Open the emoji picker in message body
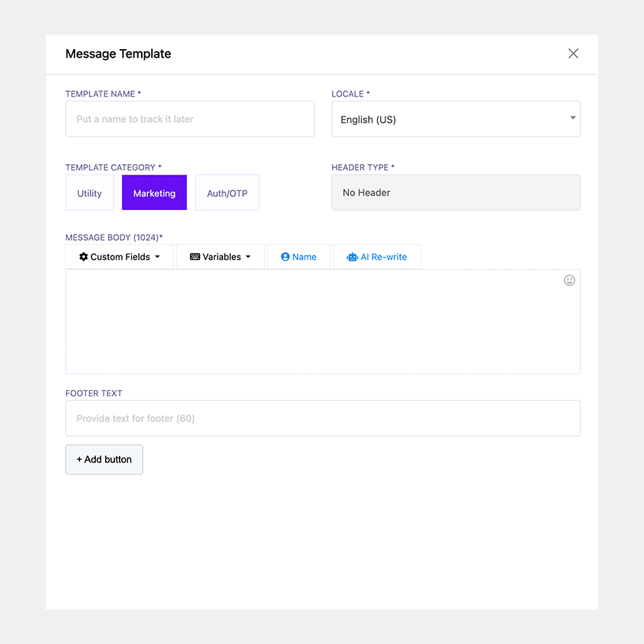This screenshot has width=644, height=644. tap(570, 281)
